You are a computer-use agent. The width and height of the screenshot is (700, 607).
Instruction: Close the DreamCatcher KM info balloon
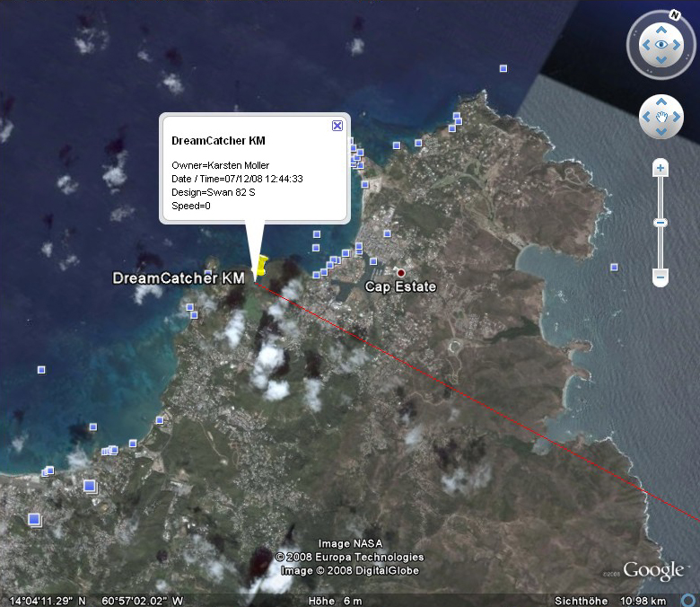pos(337,126)
